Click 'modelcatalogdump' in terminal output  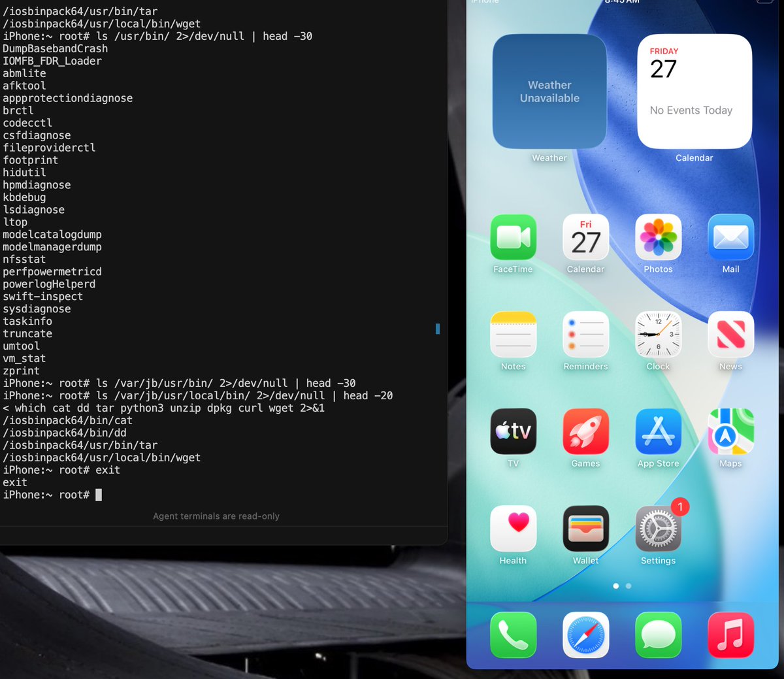click(x=52, y=235)
